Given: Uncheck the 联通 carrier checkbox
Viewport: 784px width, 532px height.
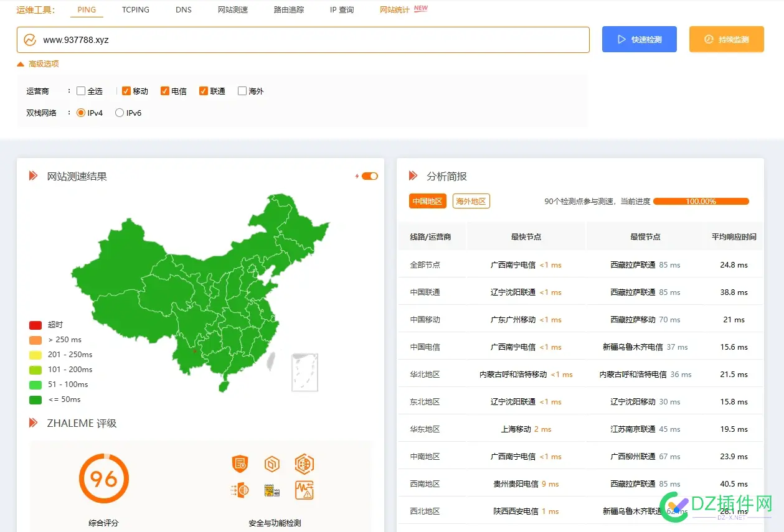Looking at the screenshot, I should point(203,91).
